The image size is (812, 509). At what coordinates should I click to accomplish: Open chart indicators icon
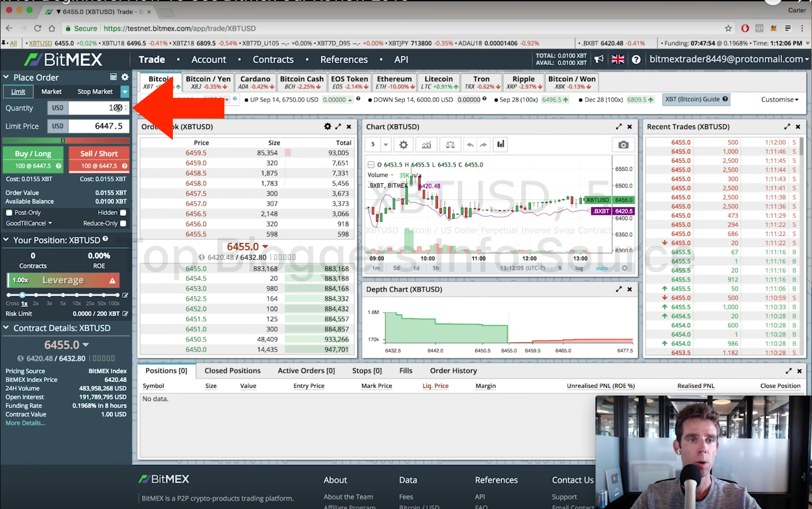click(426, 145)
